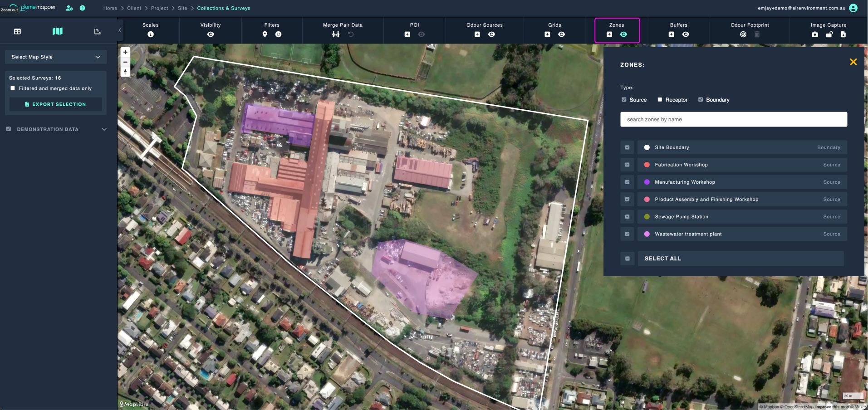This screenshot has width=868, height=410.
Task: Add a new POI
Action: pyautogui.click(x=407, y=34)
